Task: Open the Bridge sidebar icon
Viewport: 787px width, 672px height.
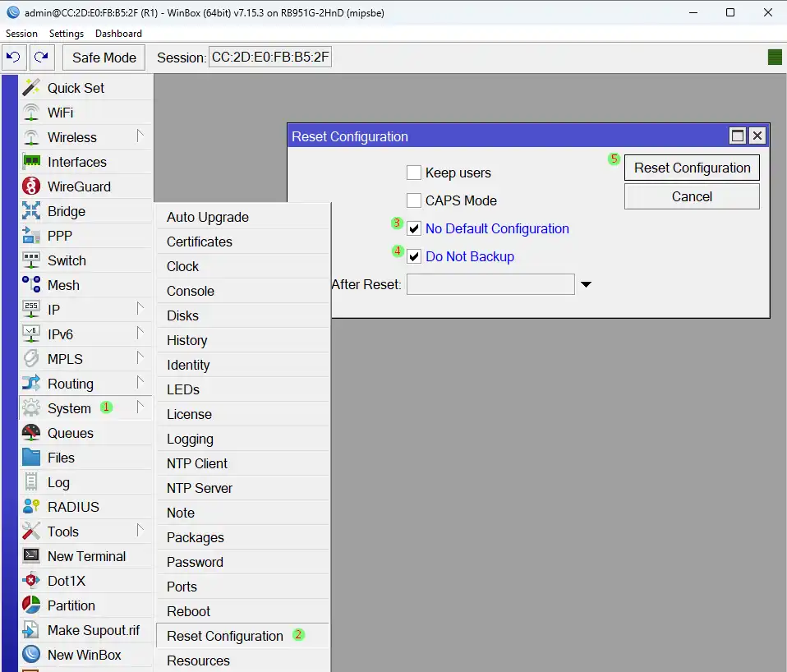Action: 31,211
